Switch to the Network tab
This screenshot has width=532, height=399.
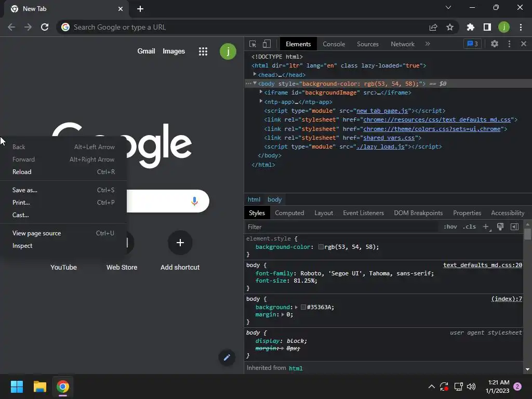[x=403, y=44]
